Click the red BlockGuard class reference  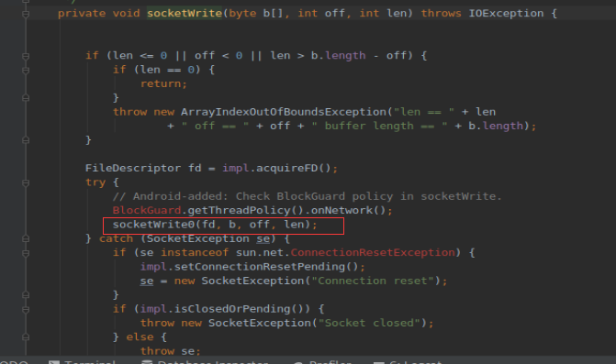(x=147, y=211)
